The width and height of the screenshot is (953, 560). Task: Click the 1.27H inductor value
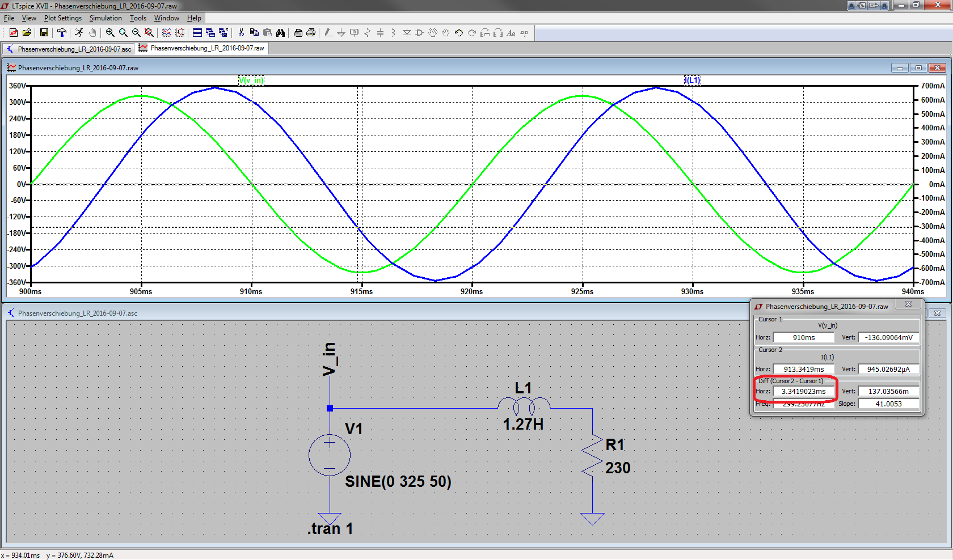(x=523, y=424)
